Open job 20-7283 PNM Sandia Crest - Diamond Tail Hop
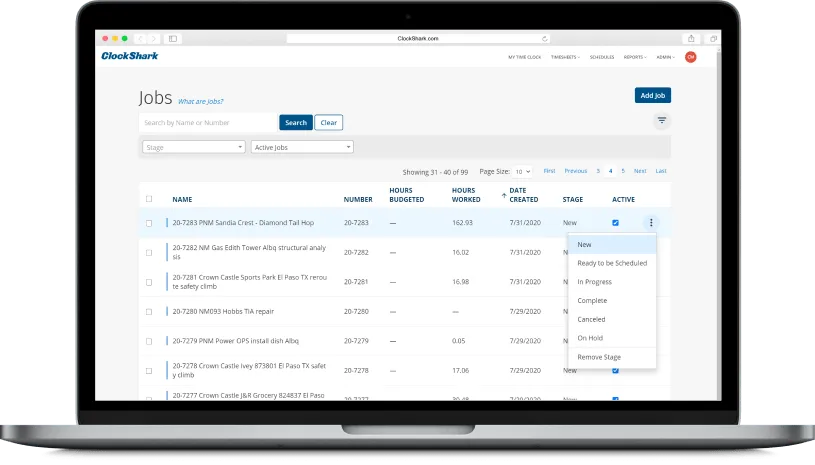 [243, 222]
